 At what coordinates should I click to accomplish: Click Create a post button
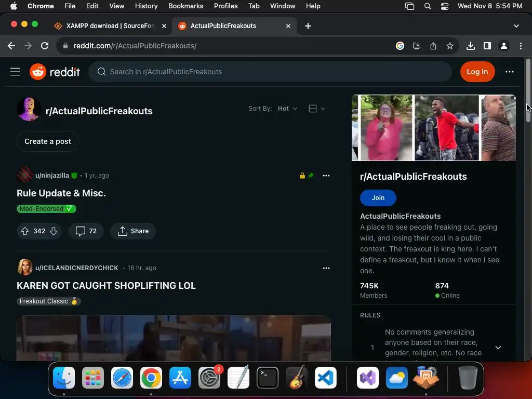48,141
